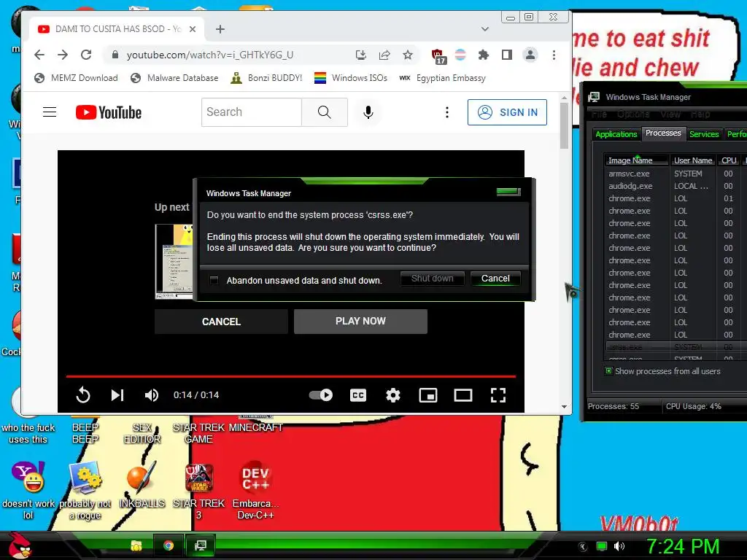Open Malware Database bookmark
The image size is (747, 560).
[x=174, y=77]
